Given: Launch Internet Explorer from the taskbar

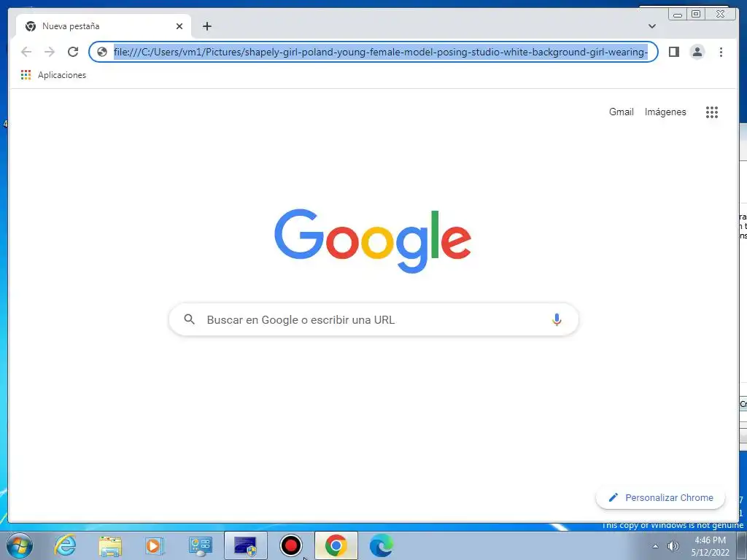Looking at the screenshot, I should click(65, 545).
